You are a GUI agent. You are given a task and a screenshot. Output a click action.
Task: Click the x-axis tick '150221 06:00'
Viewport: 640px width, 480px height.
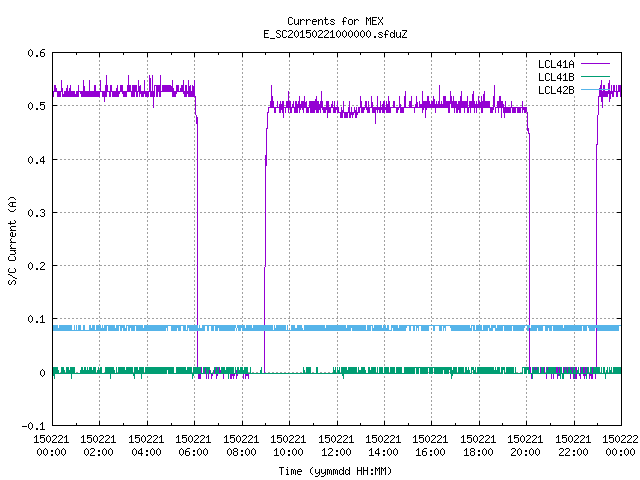193,446
